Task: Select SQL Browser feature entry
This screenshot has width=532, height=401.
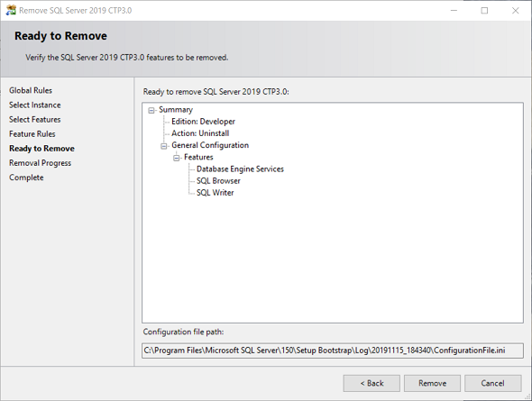Action: 218,180
